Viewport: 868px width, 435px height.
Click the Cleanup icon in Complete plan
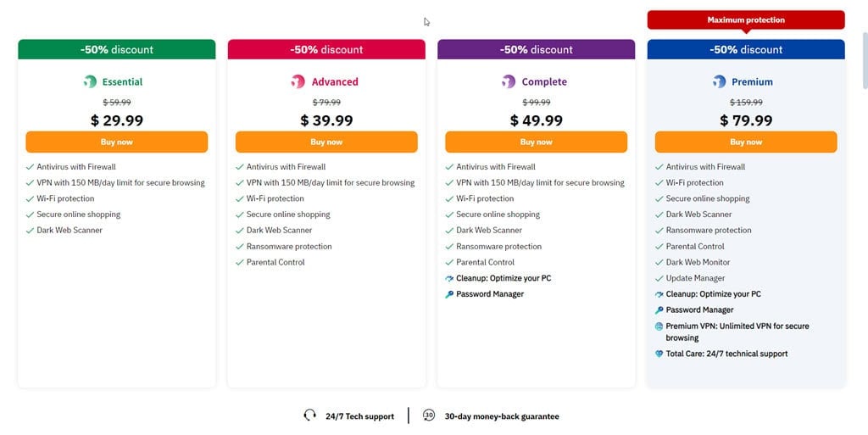pos(449,278)
